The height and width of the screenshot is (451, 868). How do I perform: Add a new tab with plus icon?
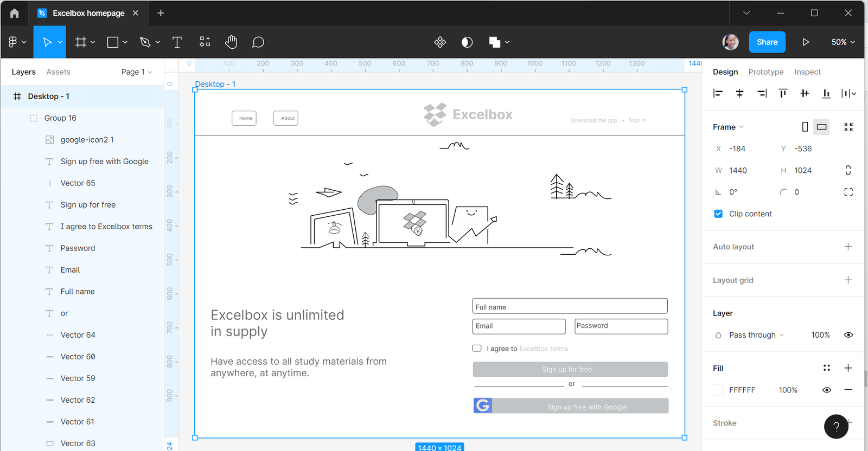(161, 13)
